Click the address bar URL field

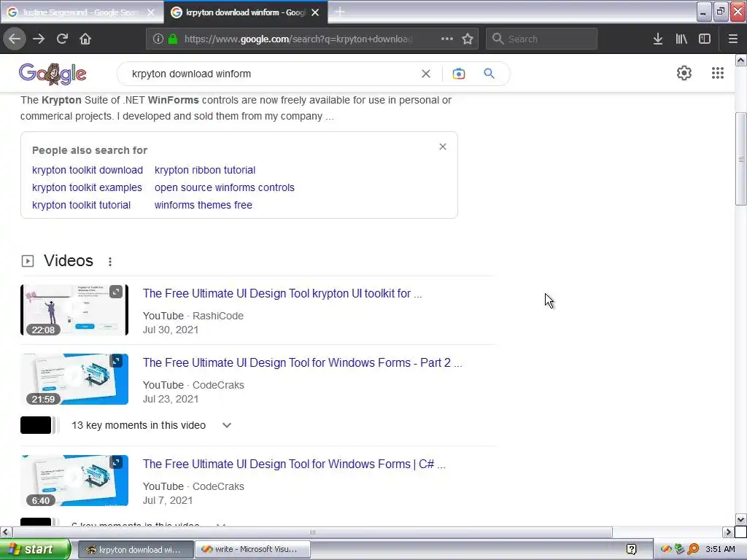(x=298, y=39)
